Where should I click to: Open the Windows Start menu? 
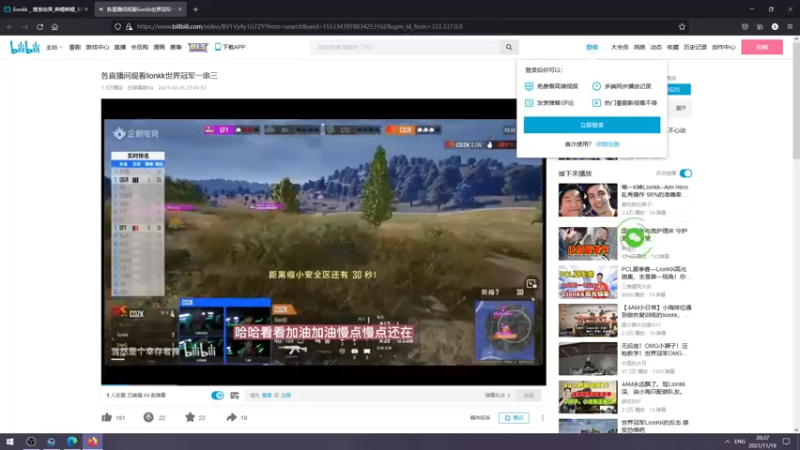10,441
